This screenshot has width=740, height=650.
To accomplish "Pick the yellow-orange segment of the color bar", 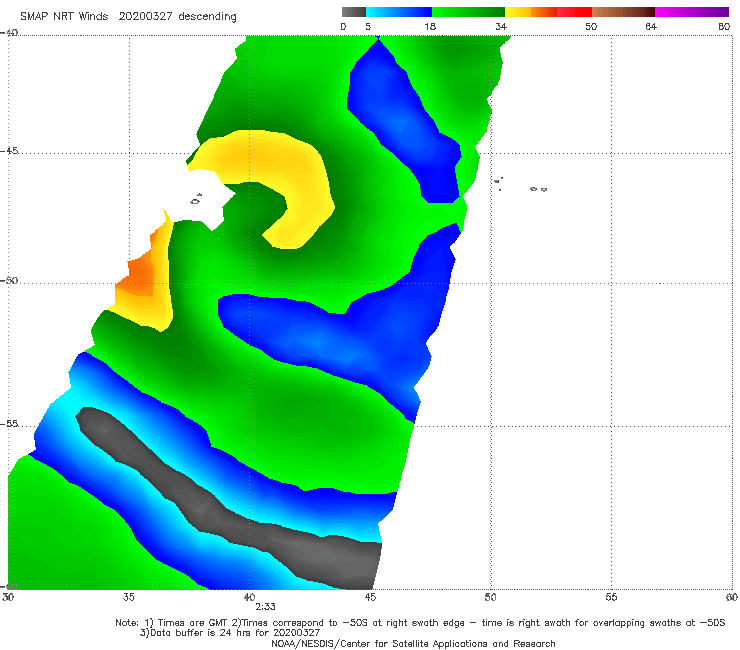I will [531, 12].
